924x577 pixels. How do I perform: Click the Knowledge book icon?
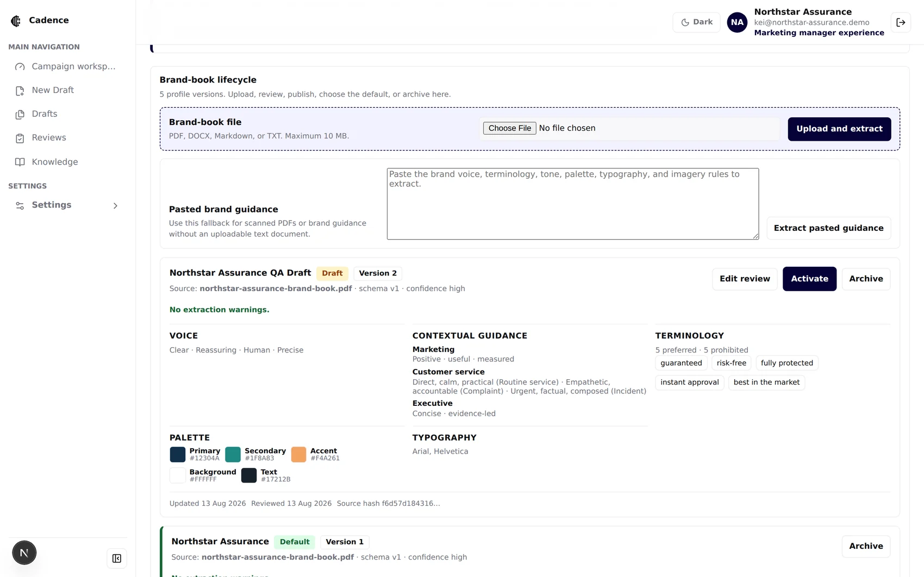(20, 162)
